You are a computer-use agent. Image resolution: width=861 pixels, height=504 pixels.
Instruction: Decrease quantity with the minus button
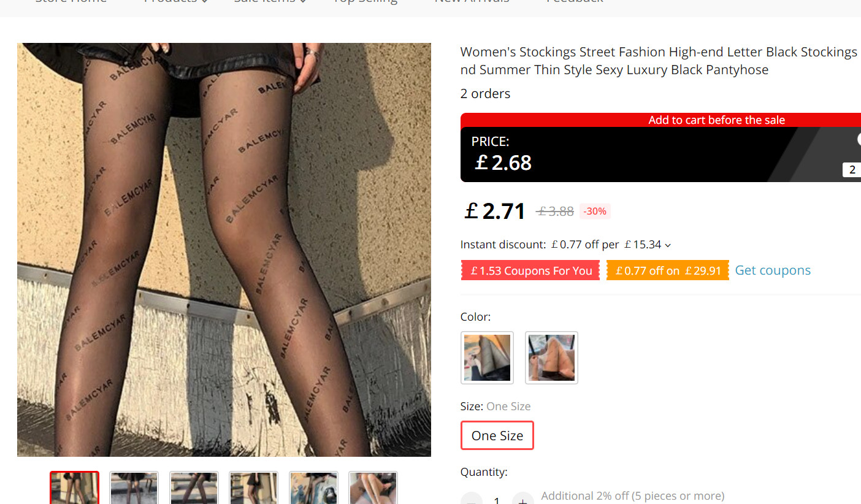pos(471,500)
